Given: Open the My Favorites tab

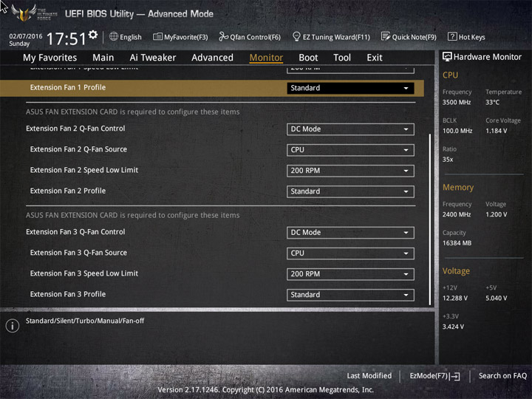Looking at the screenshot, I should pyautogui.click(x=50, y=58).
